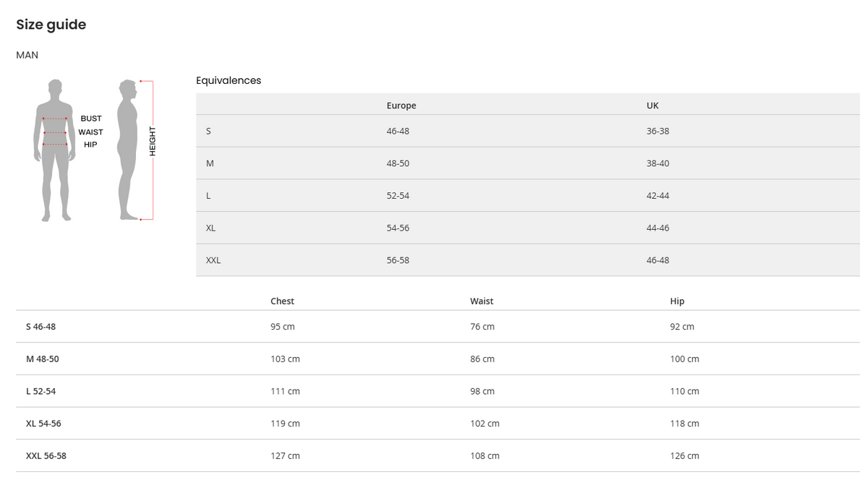Click the 102 cm waist value
The width and height of the screenshot is (868, 480).
tap(485, 424)
